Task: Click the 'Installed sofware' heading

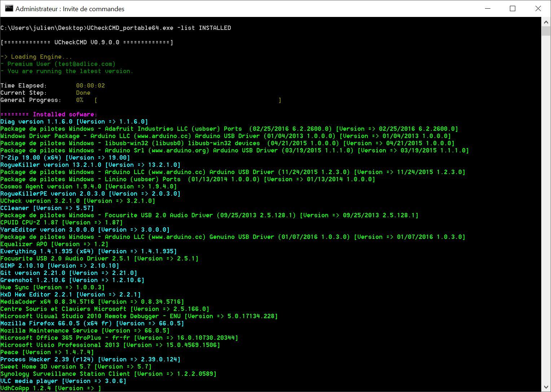Action: 65,115
